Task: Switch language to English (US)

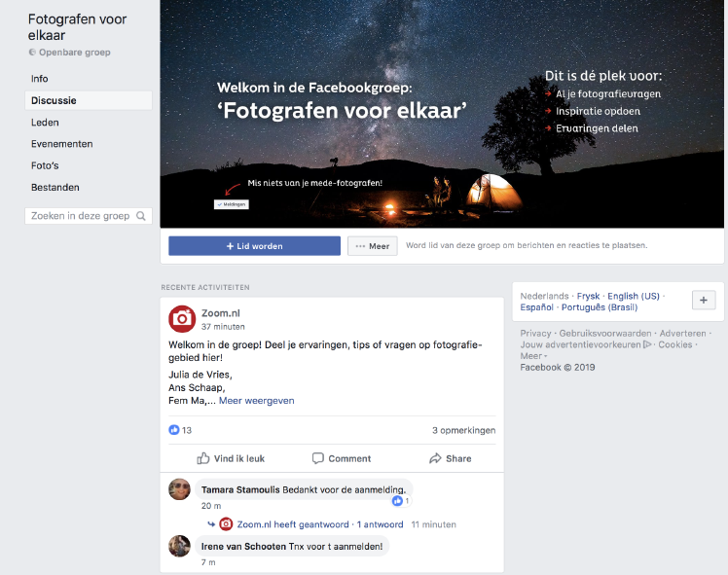Action: click(634, 296)
